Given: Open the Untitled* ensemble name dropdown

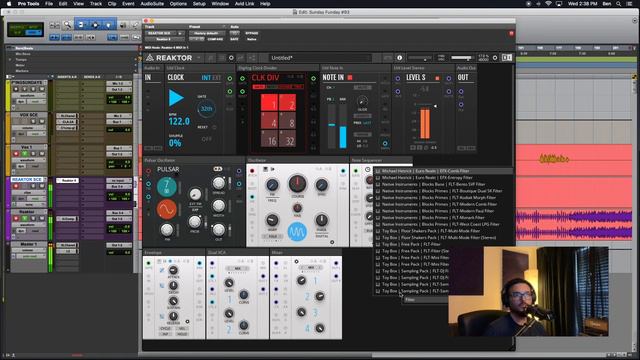Looking at the screenshot, I should pyautogui.click(x=320, y=58).
